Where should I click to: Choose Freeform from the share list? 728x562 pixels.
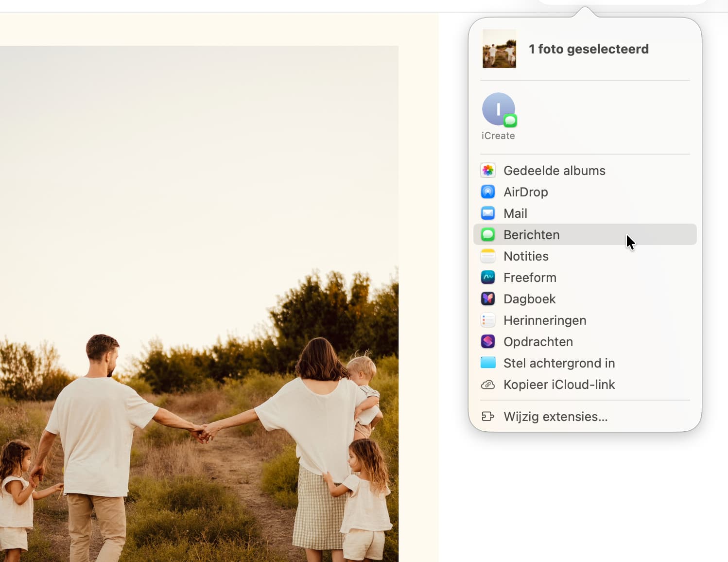coord(585,278)
